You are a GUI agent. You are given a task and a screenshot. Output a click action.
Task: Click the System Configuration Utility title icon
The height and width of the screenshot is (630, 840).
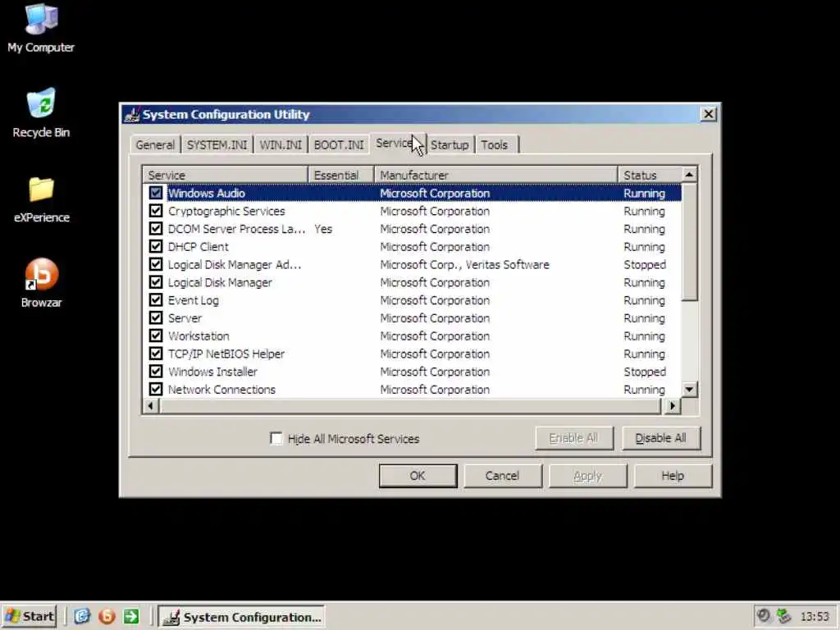pos(132,114)
